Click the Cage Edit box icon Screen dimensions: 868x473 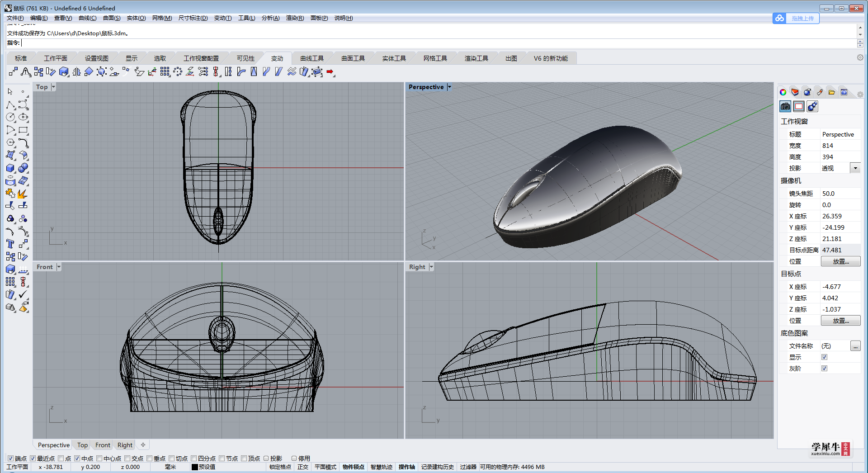pos(317,72)
